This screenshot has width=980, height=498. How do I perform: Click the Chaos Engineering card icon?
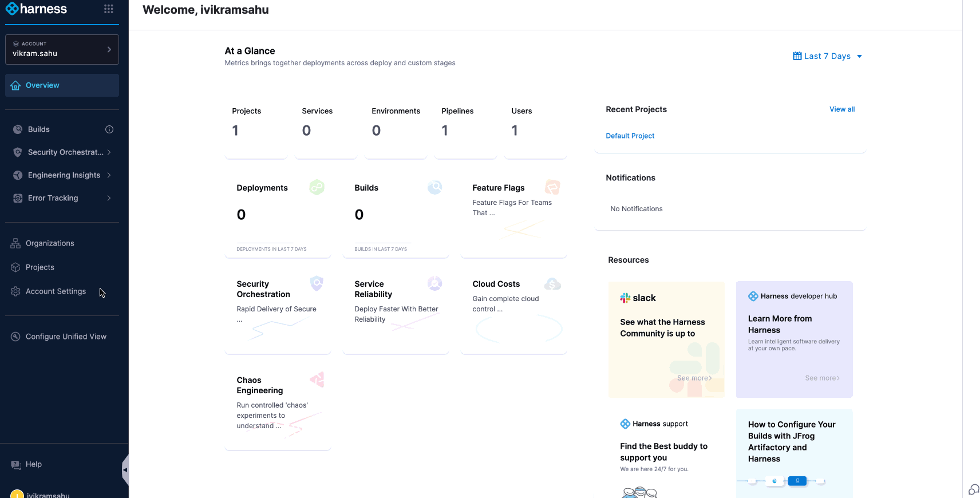317,380
